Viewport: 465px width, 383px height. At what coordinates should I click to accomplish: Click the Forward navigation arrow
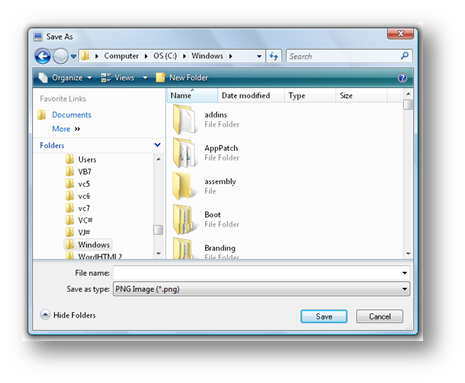pos(60,56)
